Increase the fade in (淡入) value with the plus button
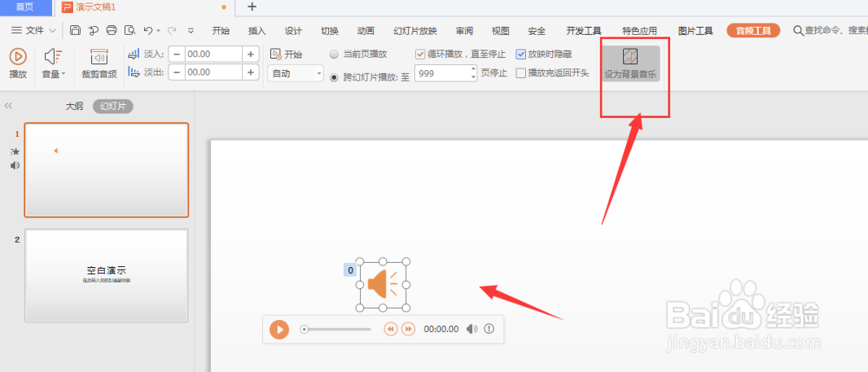 [250, 54]
